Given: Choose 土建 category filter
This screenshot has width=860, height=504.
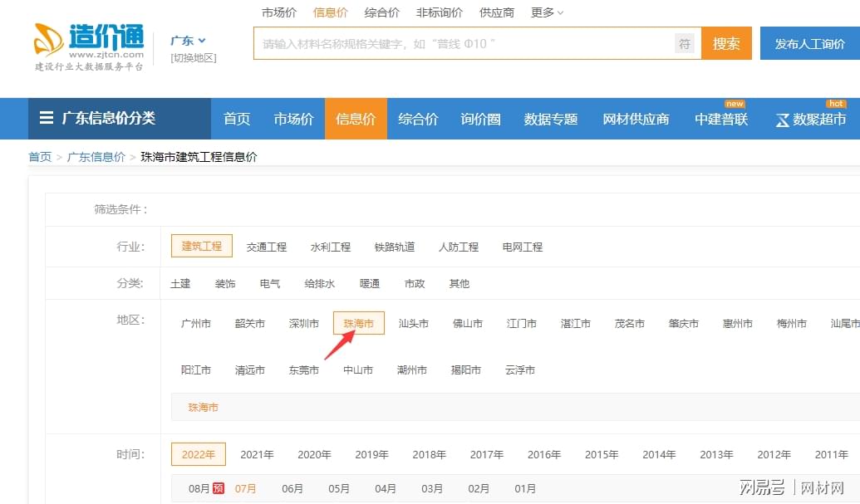Looking at the screenshot, I should 180,284.
